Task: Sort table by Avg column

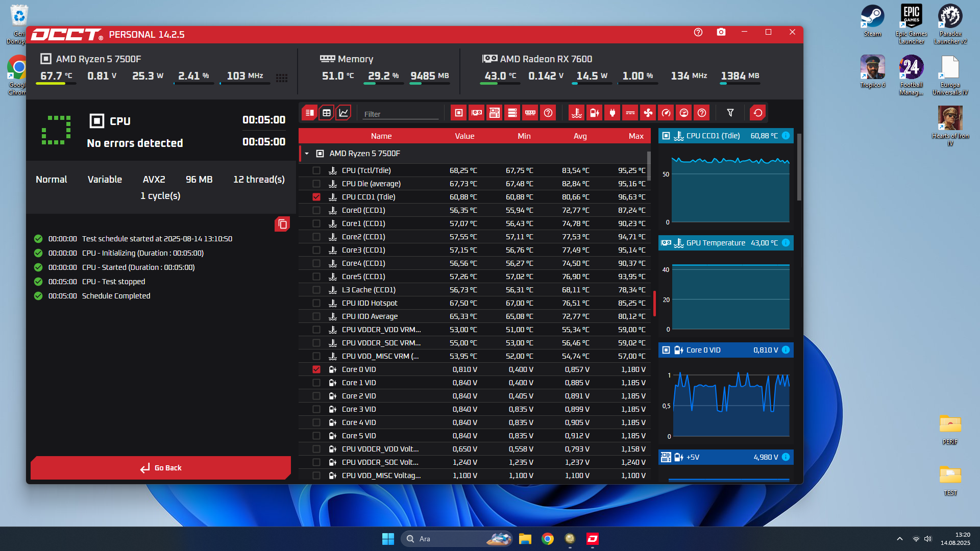Action: pyautogui.click(x=580, y=136)
